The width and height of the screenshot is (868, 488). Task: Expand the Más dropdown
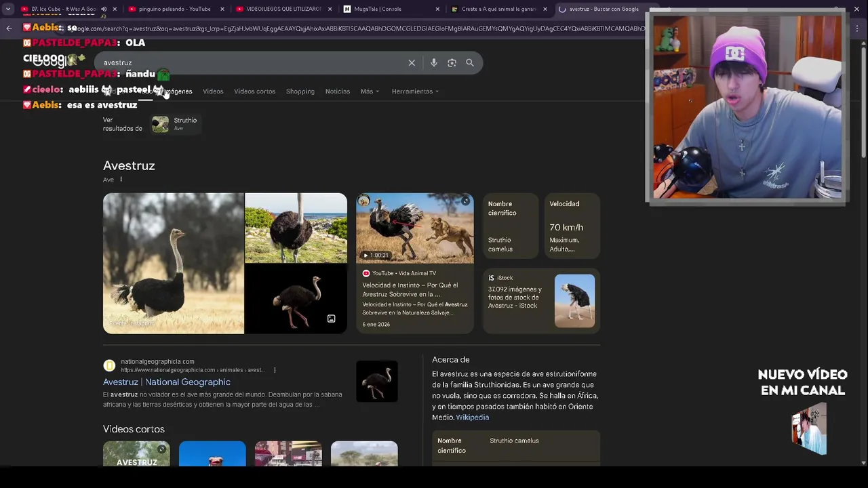370,91
